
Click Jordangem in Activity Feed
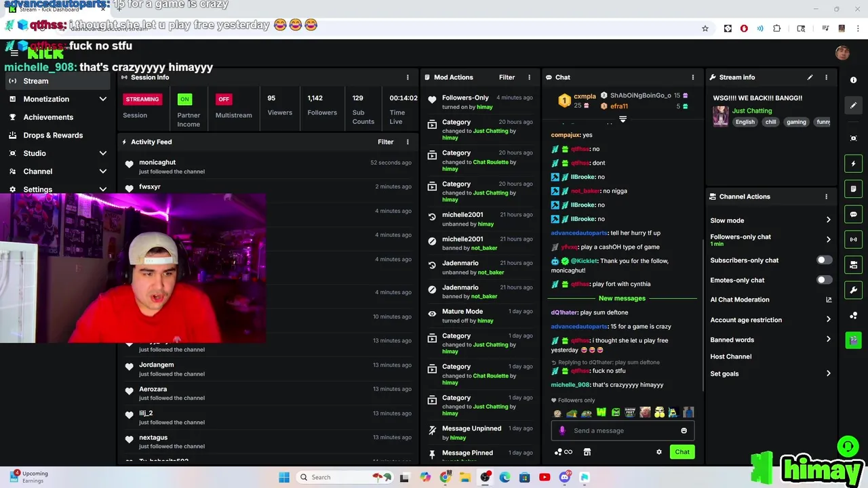[156, 365]
